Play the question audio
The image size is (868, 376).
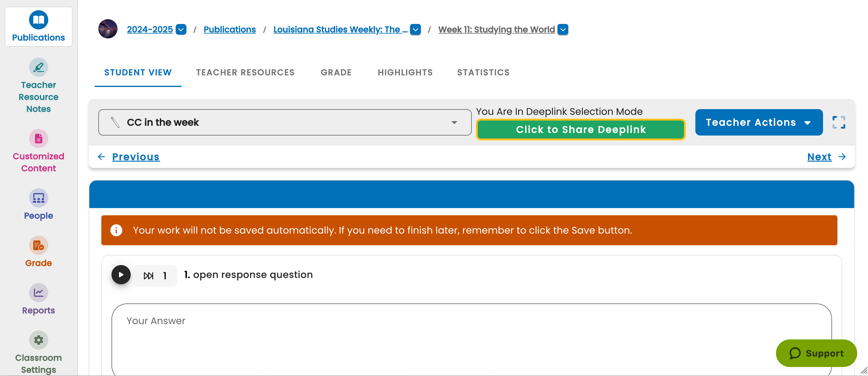[x=121, y=274]
